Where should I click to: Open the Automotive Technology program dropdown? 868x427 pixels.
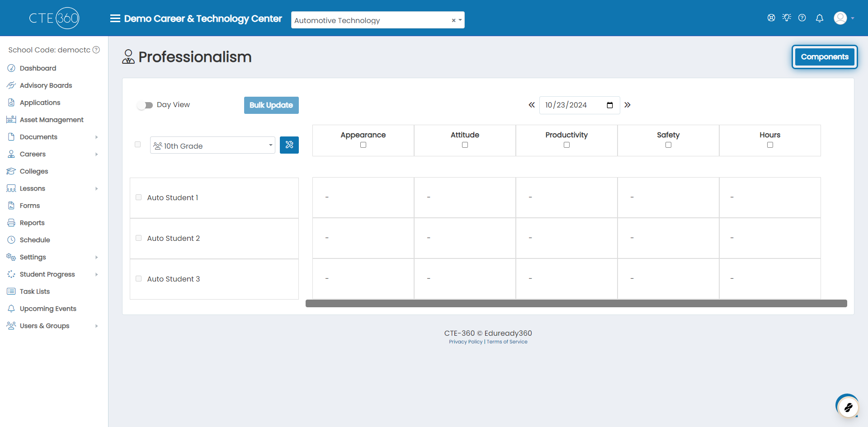coord(377,20)
